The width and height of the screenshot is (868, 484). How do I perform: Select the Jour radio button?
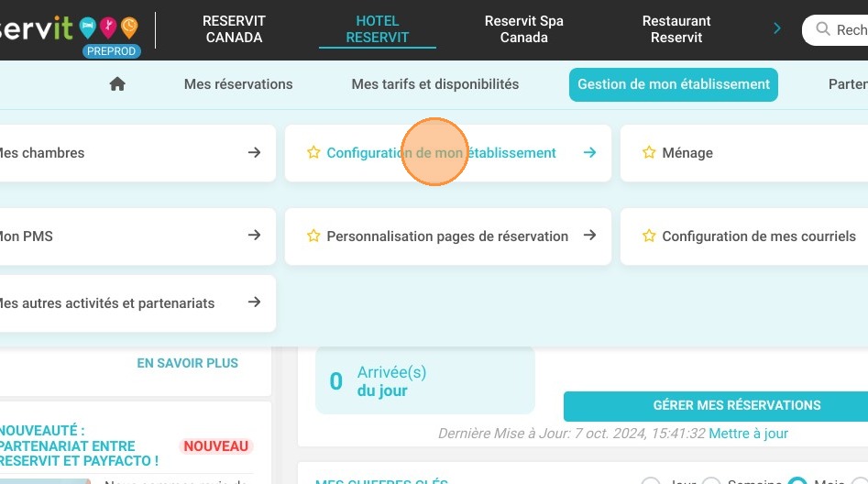click(650, 480)
